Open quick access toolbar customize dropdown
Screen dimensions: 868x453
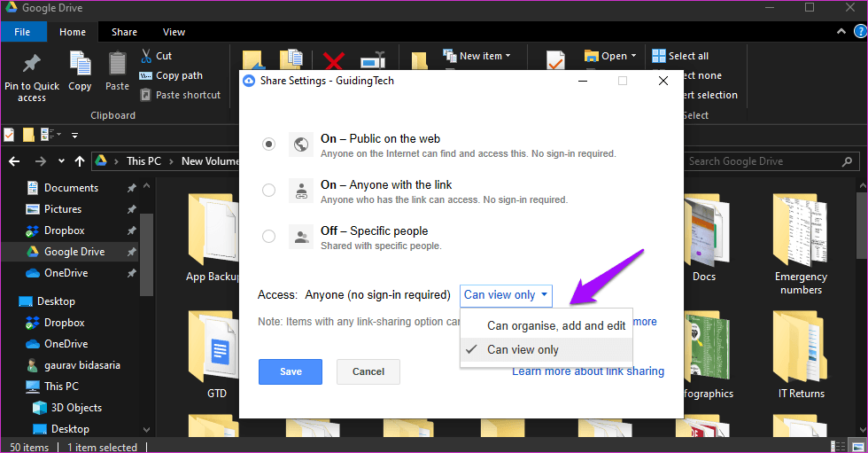[x=74, y=135]
